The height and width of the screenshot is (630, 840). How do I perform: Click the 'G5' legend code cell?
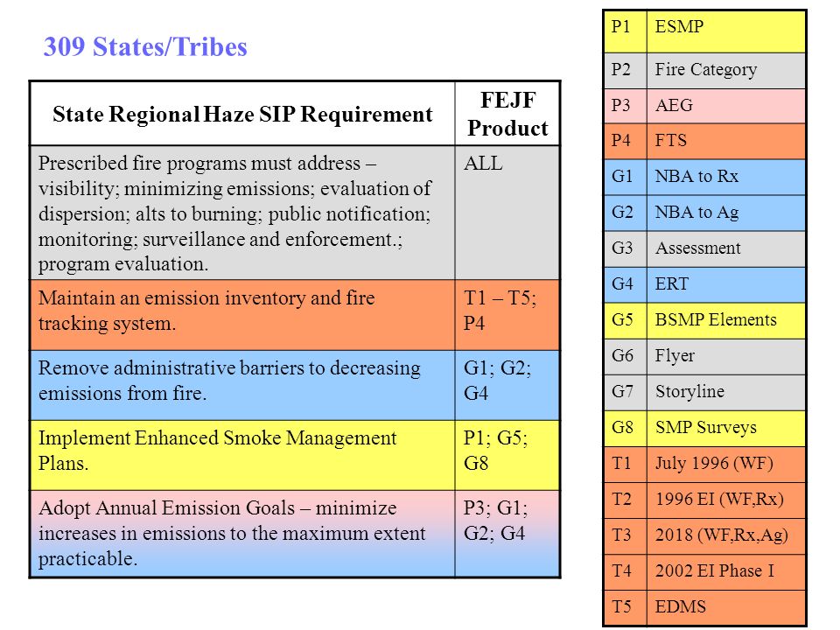pos(625,321)
